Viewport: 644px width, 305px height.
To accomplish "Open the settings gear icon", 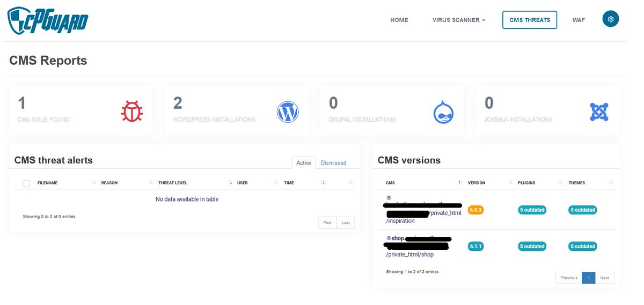I will click(x=611, y=19).
